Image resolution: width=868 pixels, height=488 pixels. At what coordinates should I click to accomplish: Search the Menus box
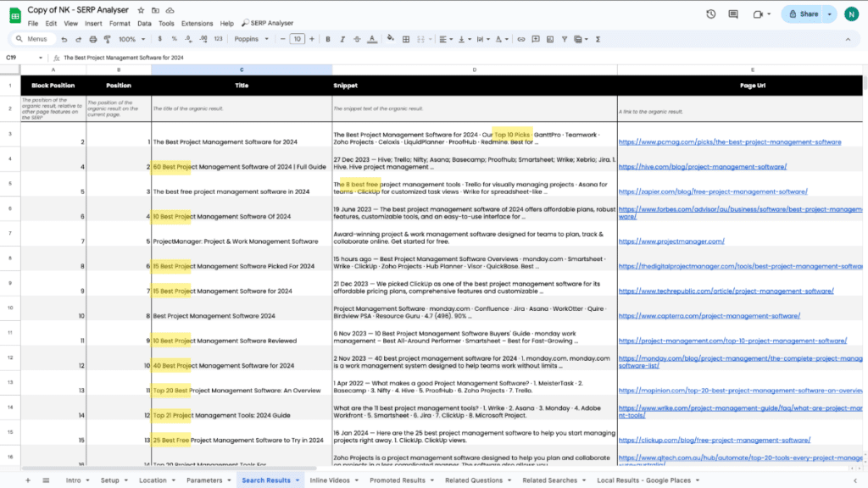coord(33,39)
